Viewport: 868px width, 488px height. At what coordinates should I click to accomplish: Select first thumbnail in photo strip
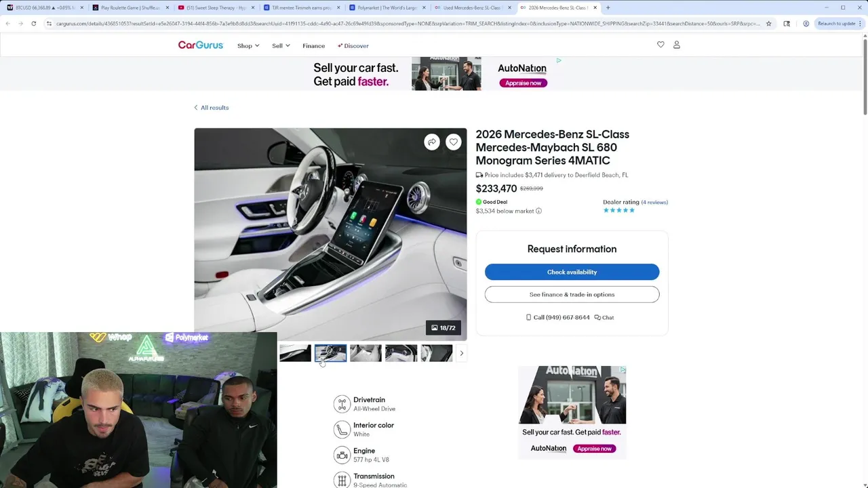tap(295, 353)
